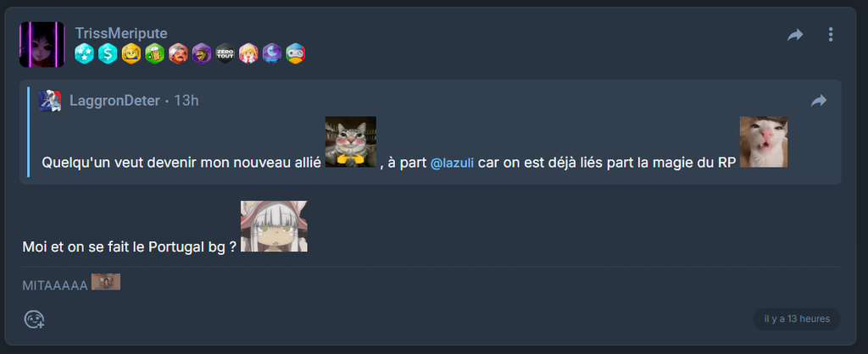The height and width of the screenshot is (354, 868).
Task: Click the blushing cat sticker in the quote
Action: [350, 141]
